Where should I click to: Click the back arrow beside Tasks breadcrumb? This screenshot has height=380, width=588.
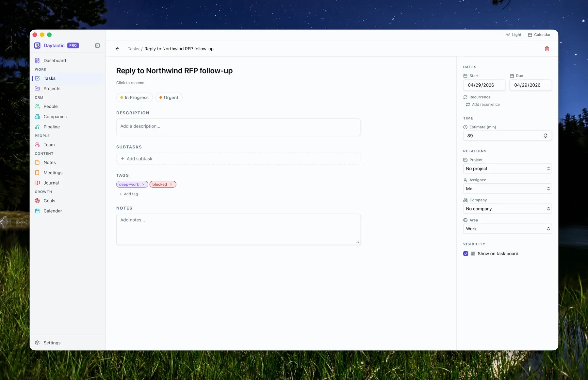coord(118,49)
